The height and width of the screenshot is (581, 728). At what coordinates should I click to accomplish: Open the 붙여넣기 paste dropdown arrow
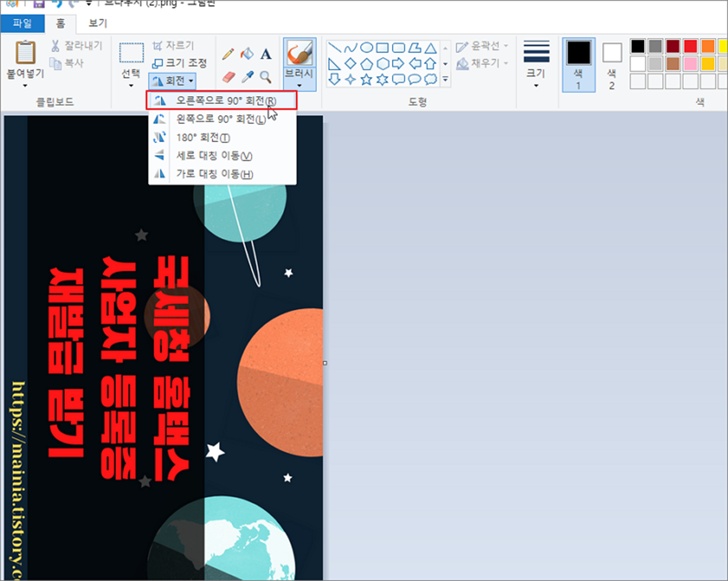25,86
